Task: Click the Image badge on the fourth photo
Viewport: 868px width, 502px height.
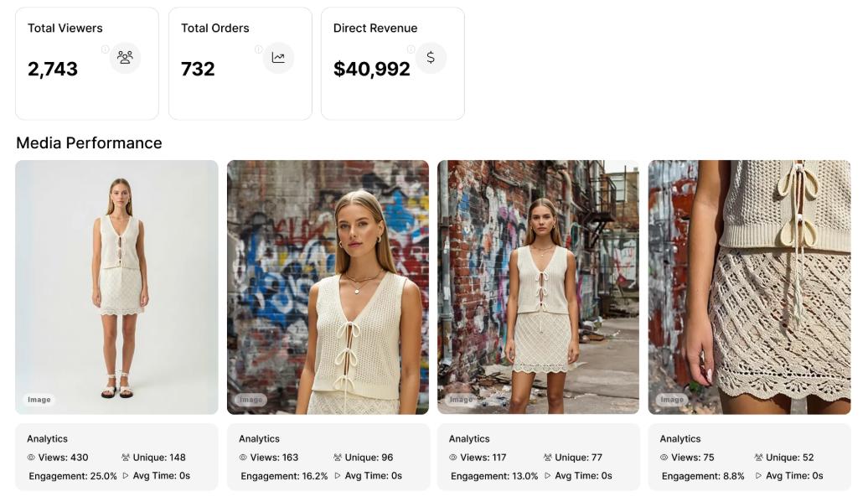Action: point(670,400)
